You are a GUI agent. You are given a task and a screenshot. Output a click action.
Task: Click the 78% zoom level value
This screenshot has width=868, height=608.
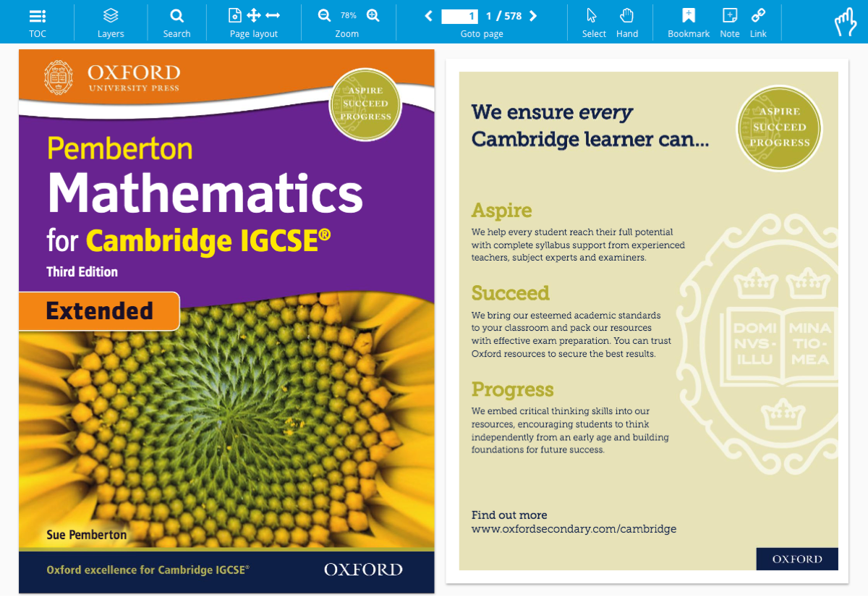pyautogui.click(x=349, y=15)
